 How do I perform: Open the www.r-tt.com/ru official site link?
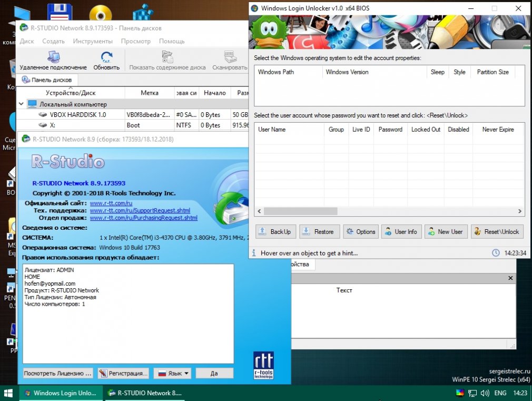tap(111, 203)
